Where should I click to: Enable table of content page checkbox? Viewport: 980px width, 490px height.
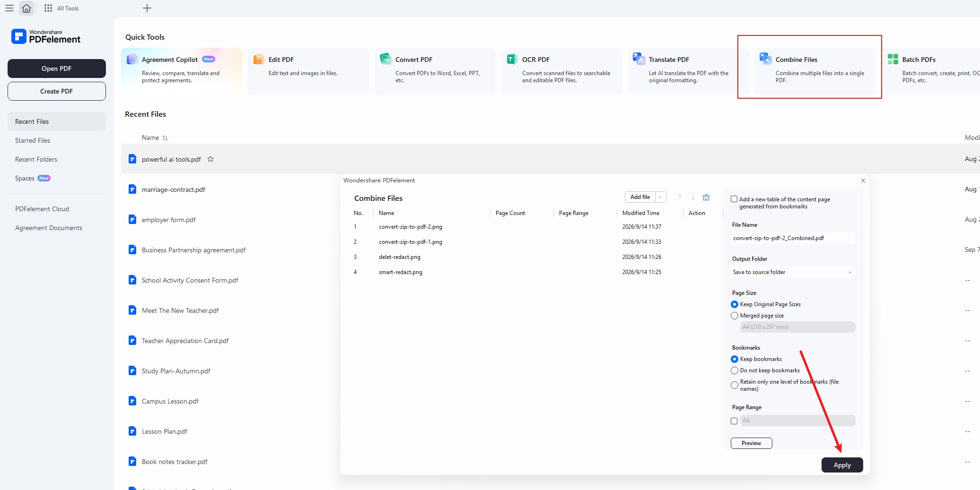pyautogui.click(x=734, y=199)
